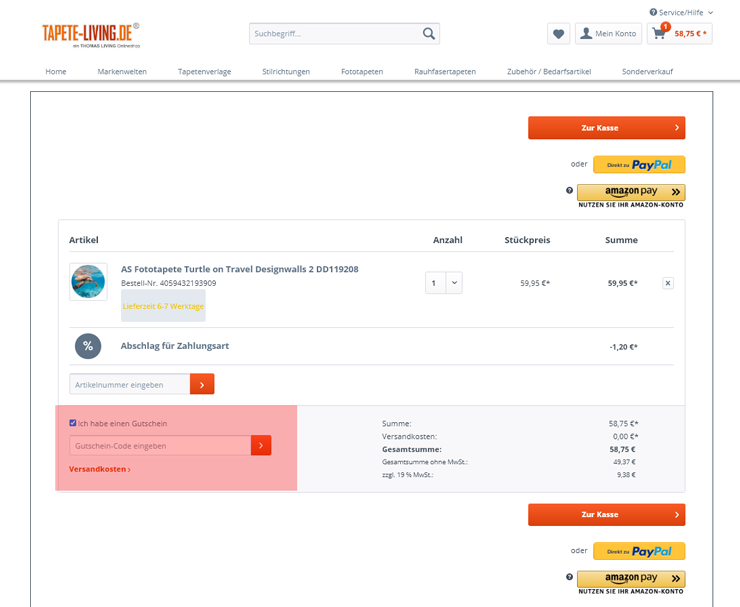Click the bottom Amazon Pay button

[x=631, y=579]
